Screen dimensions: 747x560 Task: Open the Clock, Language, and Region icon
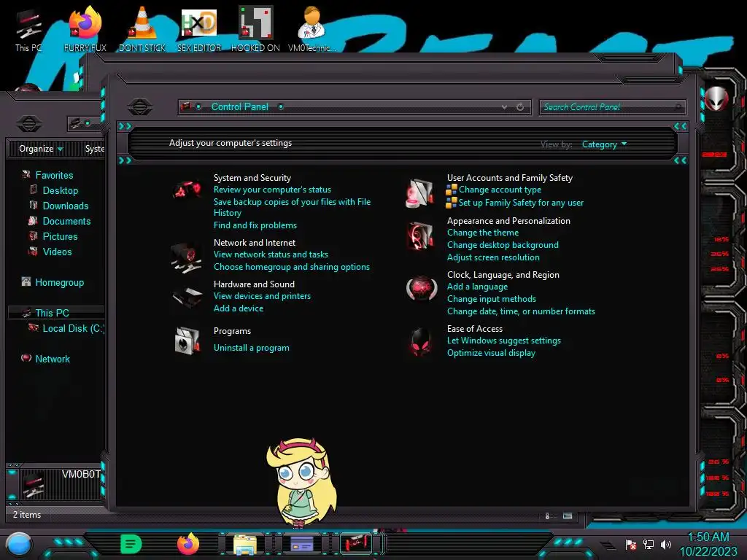(x=421, y=288)
